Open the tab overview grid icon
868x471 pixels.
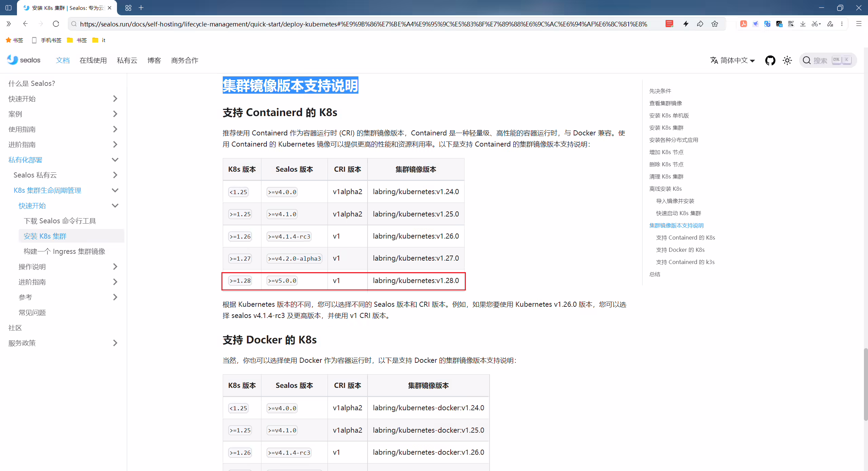(128, 7)
